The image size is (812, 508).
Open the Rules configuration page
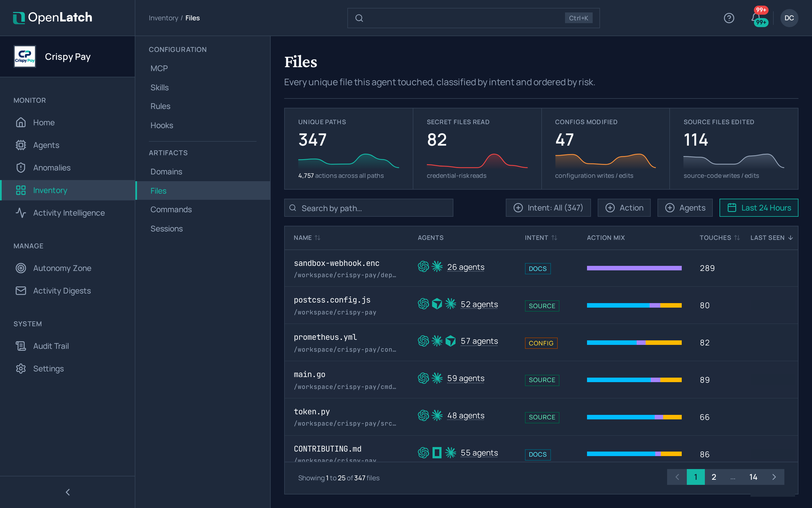[x=203, y=106]
